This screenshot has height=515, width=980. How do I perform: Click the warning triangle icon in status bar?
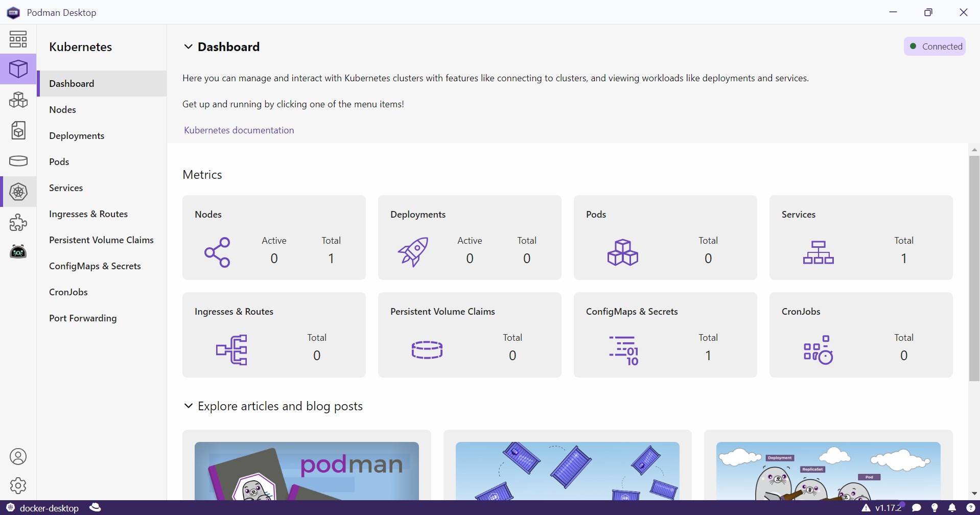[866, 508]
